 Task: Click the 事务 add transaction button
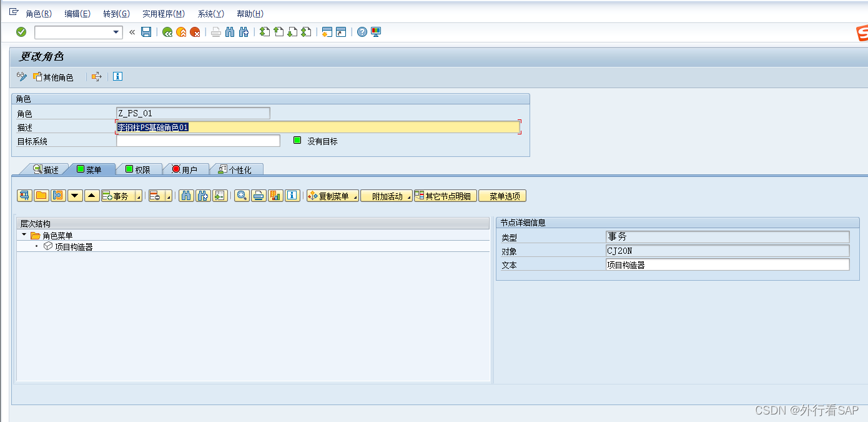pos(117,196)
